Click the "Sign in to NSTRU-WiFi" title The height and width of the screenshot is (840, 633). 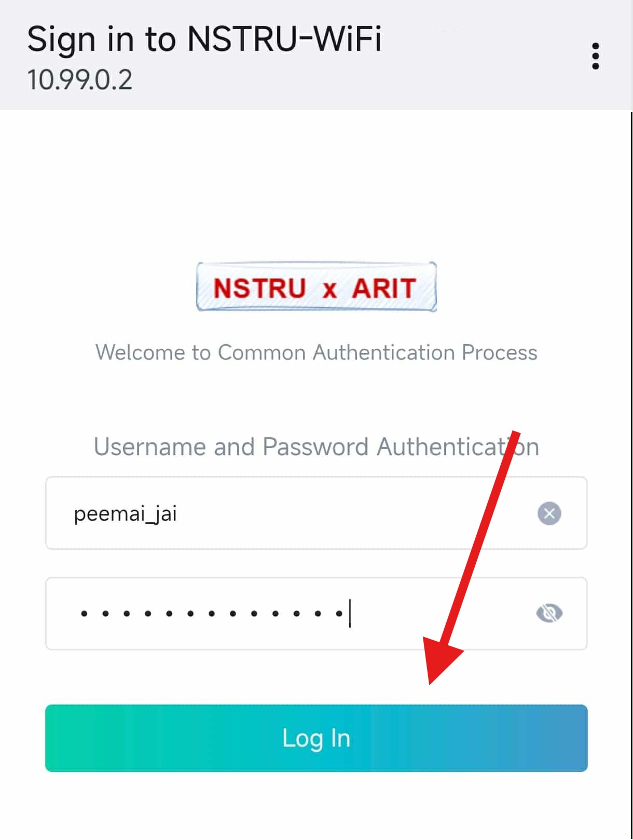(204, 39)
